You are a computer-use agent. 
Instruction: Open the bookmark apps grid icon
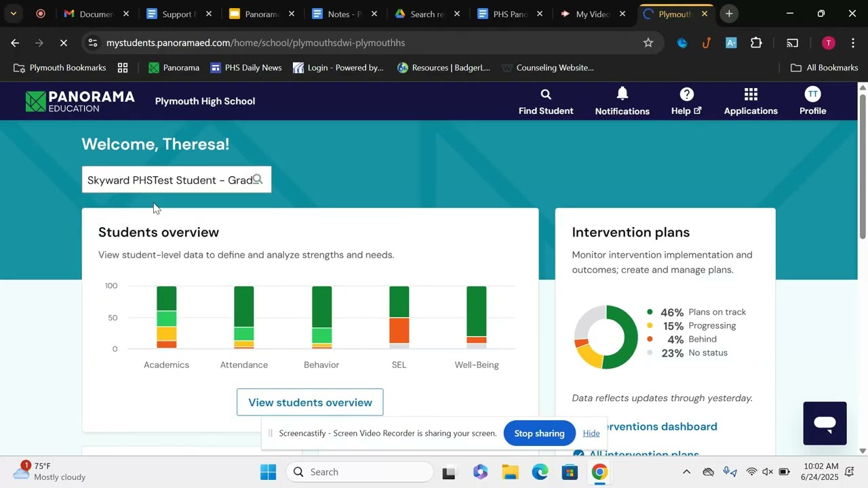click(x=123, y=68)
